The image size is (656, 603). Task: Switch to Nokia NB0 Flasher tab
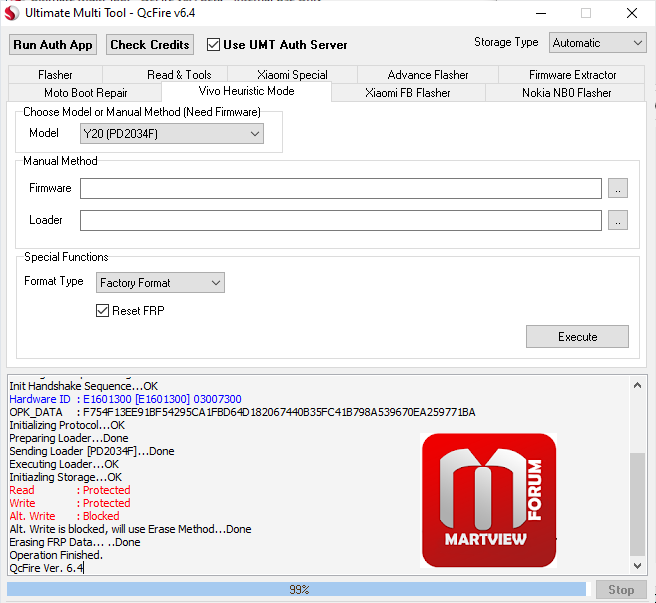(x=566, y=92)
